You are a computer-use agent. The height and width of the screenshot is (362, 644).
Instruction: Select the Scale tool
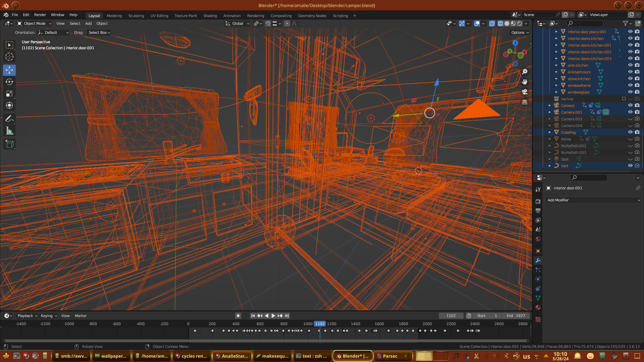pyautogui.click(x=9, y=94)
